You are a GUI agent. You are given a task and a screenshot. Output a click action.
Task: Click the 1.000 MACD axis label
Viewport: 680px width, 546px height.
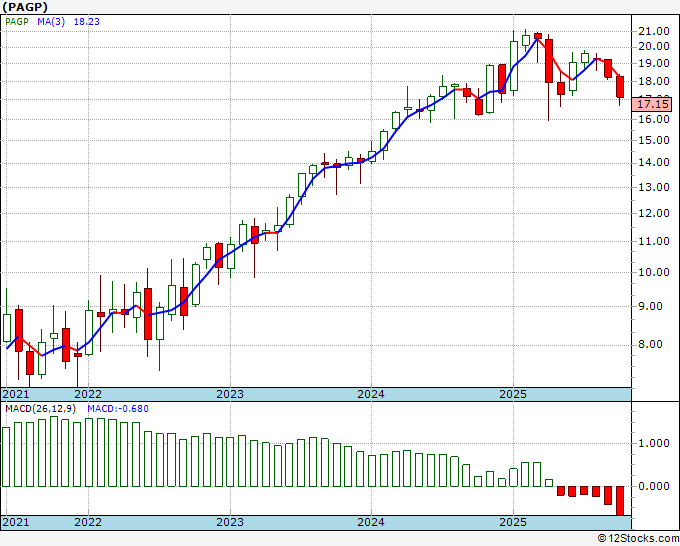(x=654, y=443)
